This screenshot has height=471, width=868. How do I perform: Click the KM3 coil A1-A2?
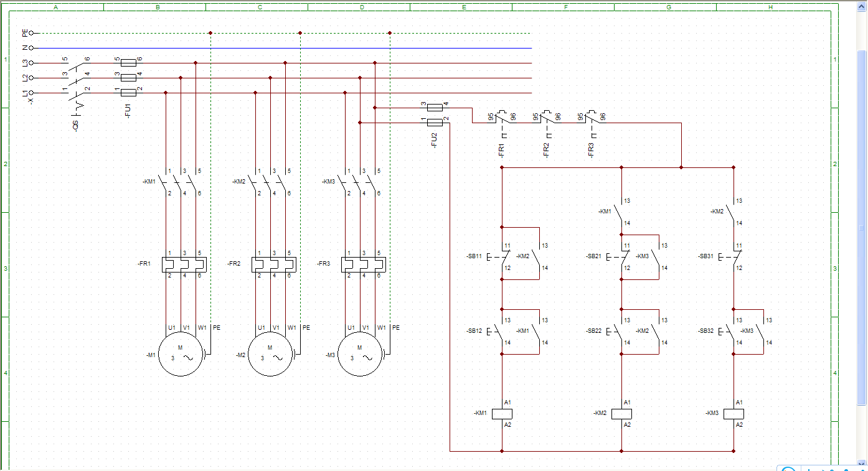coord(734,414)
